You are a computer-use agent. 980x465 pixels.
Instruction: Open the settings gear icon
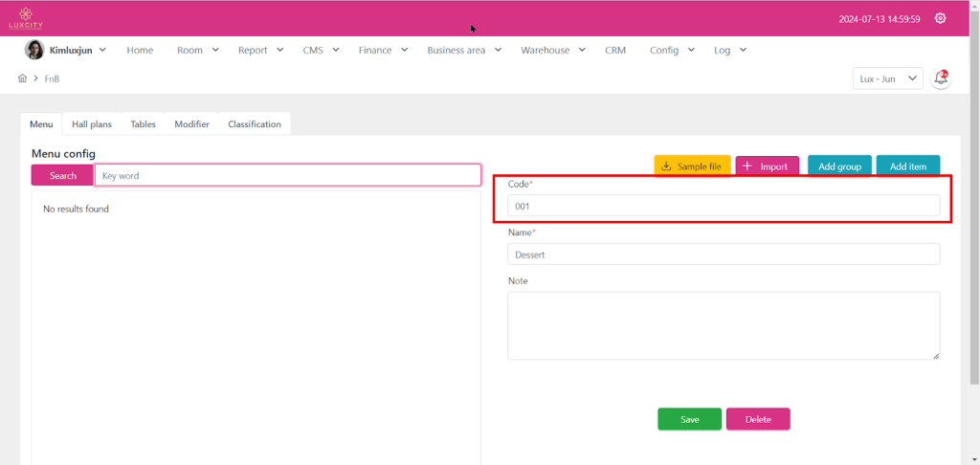coord(940,18)
